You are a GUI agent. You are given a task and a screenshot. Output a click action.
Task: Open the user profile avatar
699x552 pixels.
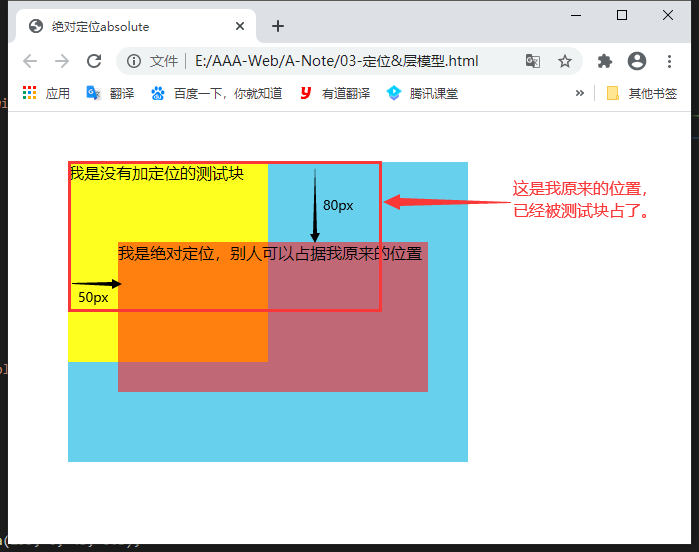pyautogui.click(x=637, y=61)
